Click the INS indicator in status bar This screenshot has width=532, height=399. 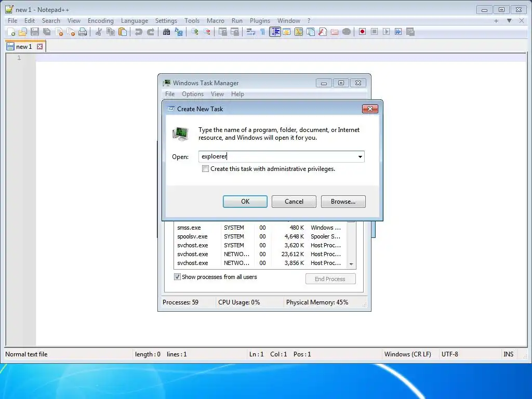pyautogui.click(x=508, y=354)
